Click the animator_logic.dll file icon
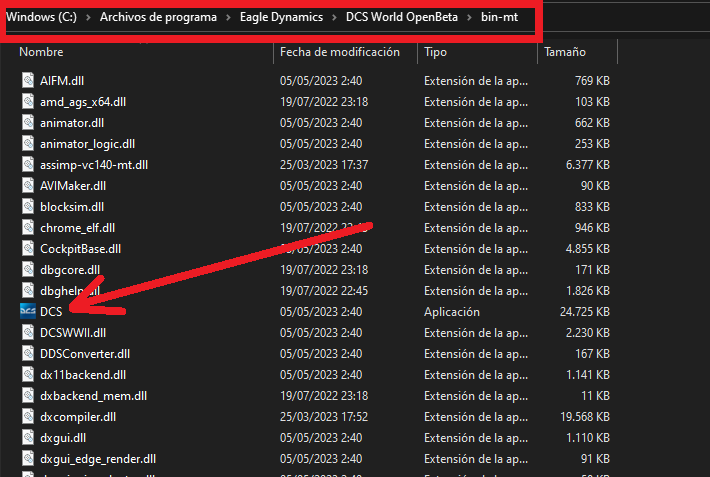This screenshot has height=477, width=710. click(x=28, y=143)
